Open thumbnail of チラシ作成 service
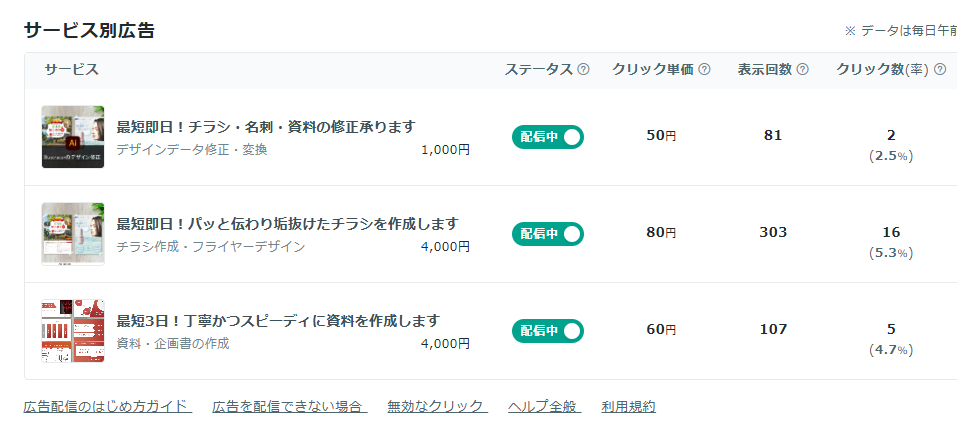This screenshot has width=957, height=431. [73, 234]
